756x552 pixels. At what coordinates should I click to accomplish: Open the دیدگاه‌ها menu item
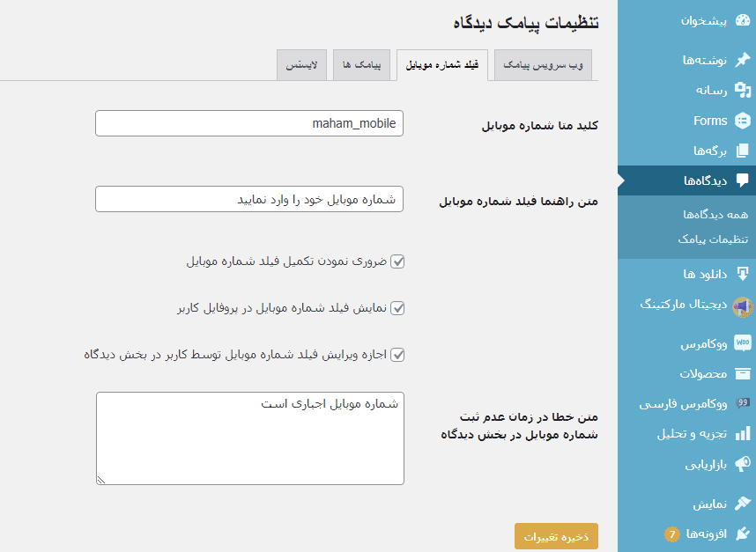click(686, 180)
